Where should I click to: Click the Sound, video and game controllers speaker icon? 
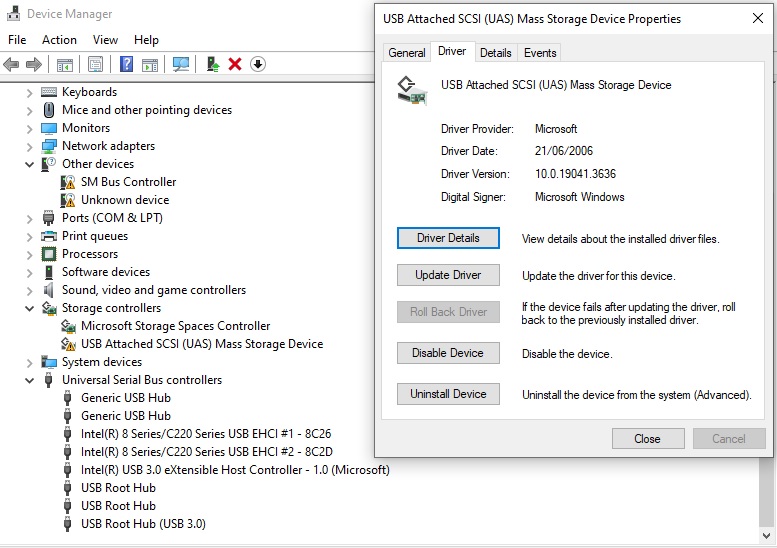[x=49, y=290]
